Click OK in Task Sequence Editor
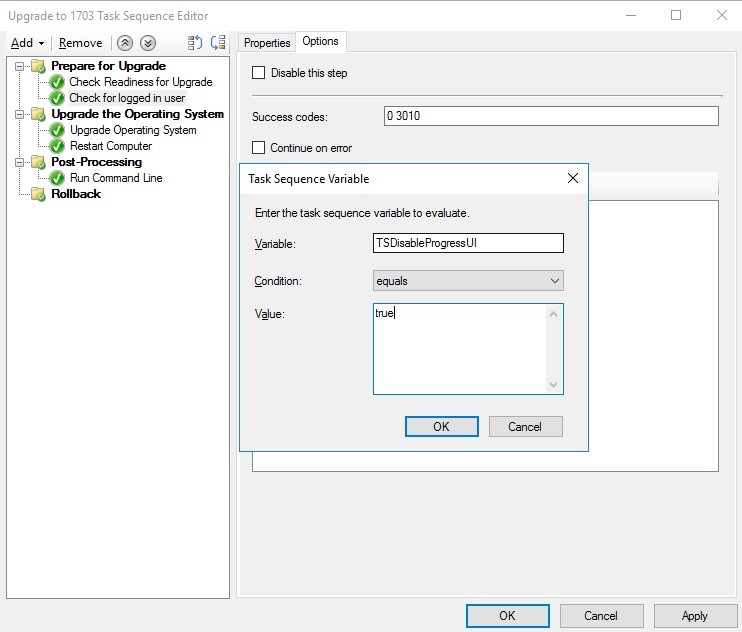Viewport: 742px width, 632px height. click(x=507, y=616)
